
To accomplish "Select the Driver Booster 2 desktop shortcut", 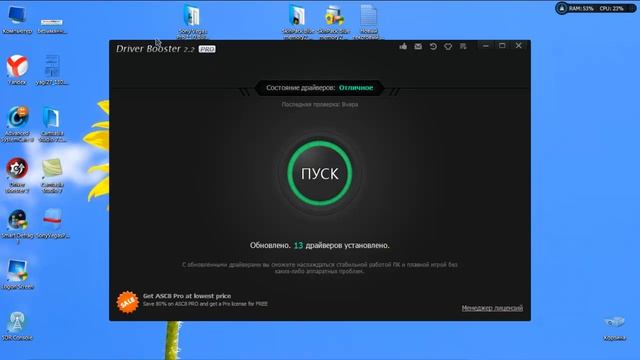I will 17,176.
